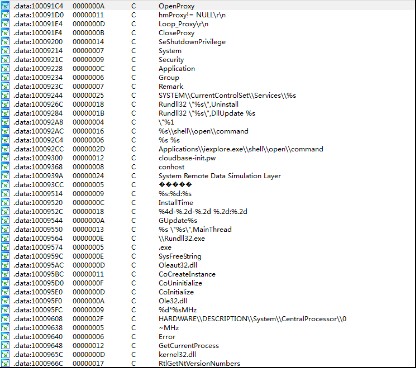Click the icon beside the Remark entry
This screenshot has width=416, height=368.
[x=5, y=86]
